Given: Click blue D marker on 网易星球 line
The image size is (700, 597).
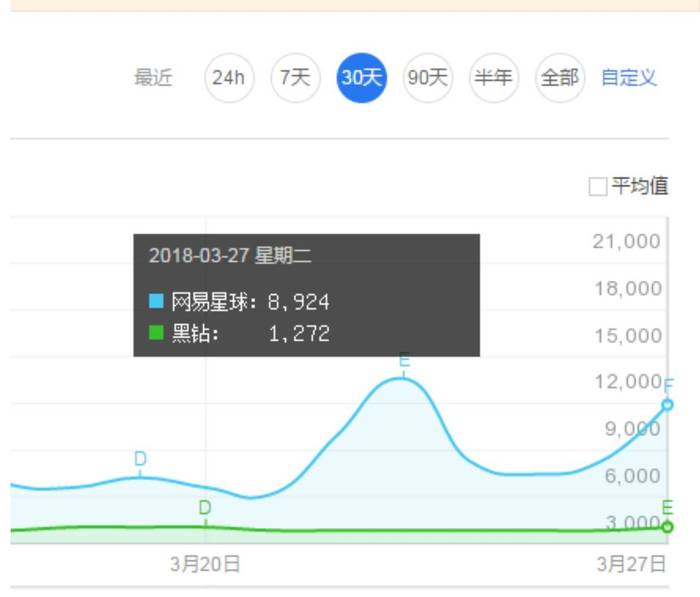Looking at the screenshot, I should tap(140, 459).
